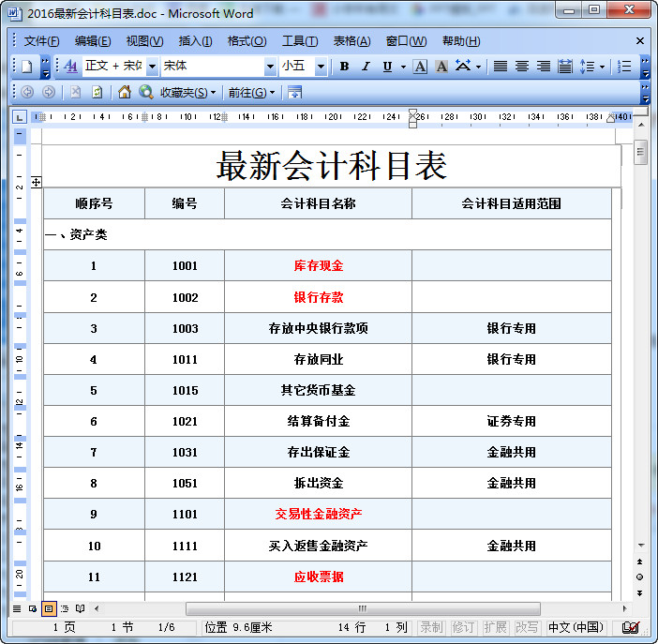The width and height of the screenshot is (658, 644).
Task: Click Show Only Web Toolbar icon
Action: [x=294, y=93]
